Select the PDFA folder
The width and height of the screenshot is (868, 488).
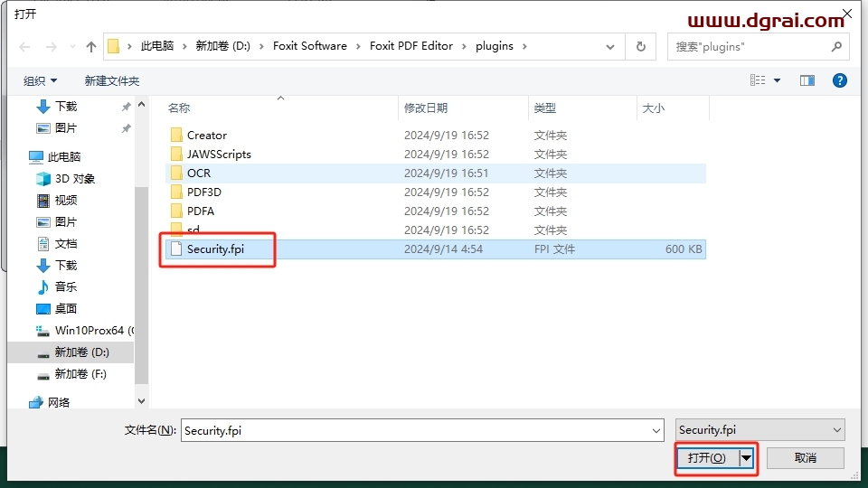coord(201,211)
